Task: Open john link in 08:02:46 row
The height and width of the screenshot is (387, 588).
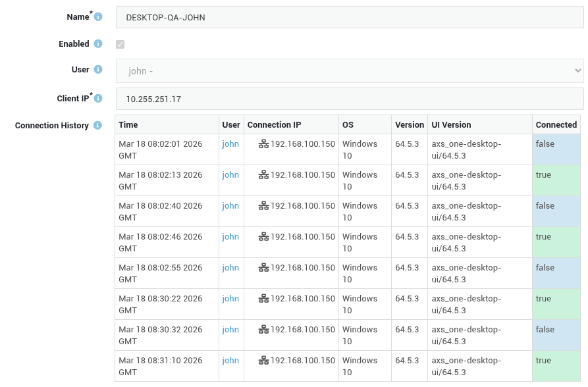Action: [x=230, y=237]
